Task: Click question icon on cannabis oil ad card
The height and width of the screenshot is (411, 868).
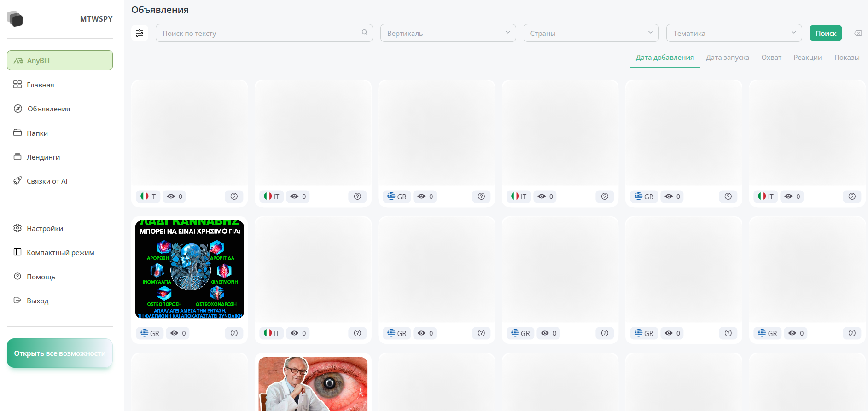Action: 234,333
